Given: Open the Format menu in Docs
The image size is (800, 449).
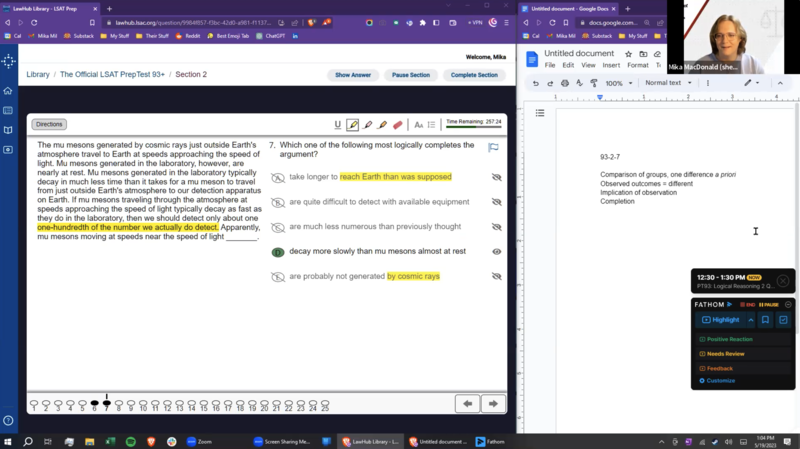Looking at the screenshot, I should pos(637,65).
